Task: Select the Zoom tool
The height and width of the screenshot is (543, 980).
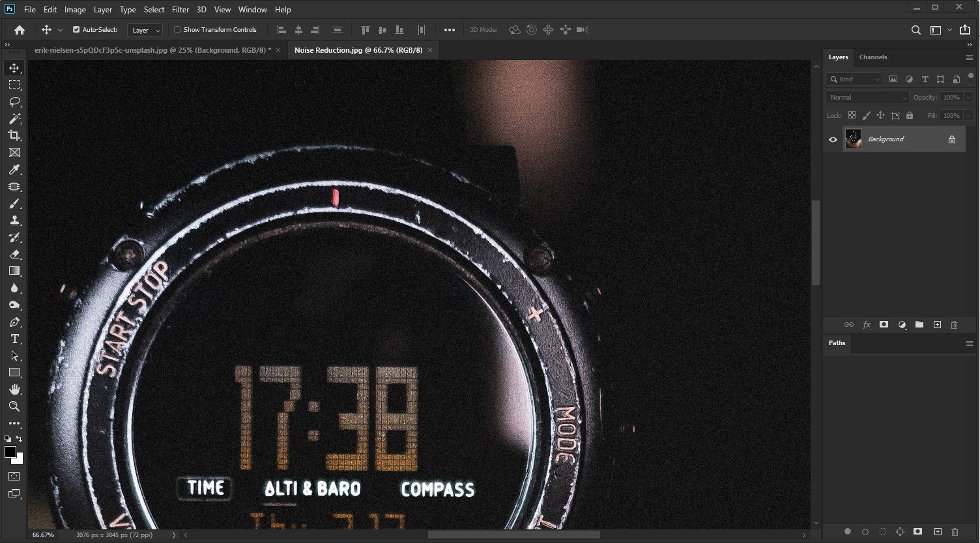Action: 14,406
